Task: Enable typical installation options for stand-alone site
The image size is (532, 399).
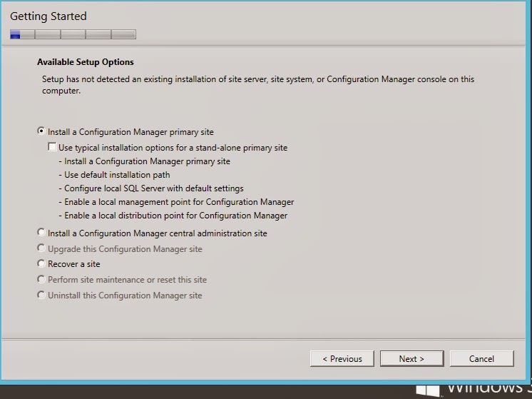Action: click(52, 148)
